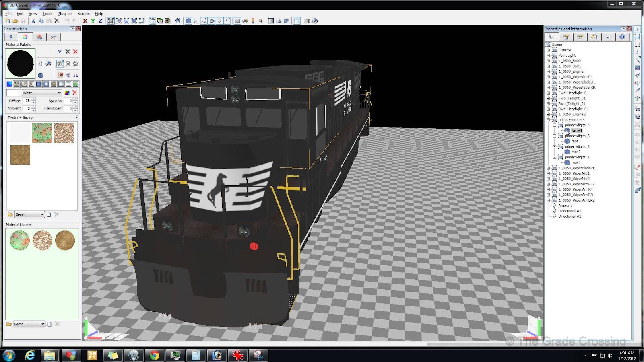Open the Material Library Gems dropdown
The width and height of the screenshot is (644, 362).
[29, 324]
